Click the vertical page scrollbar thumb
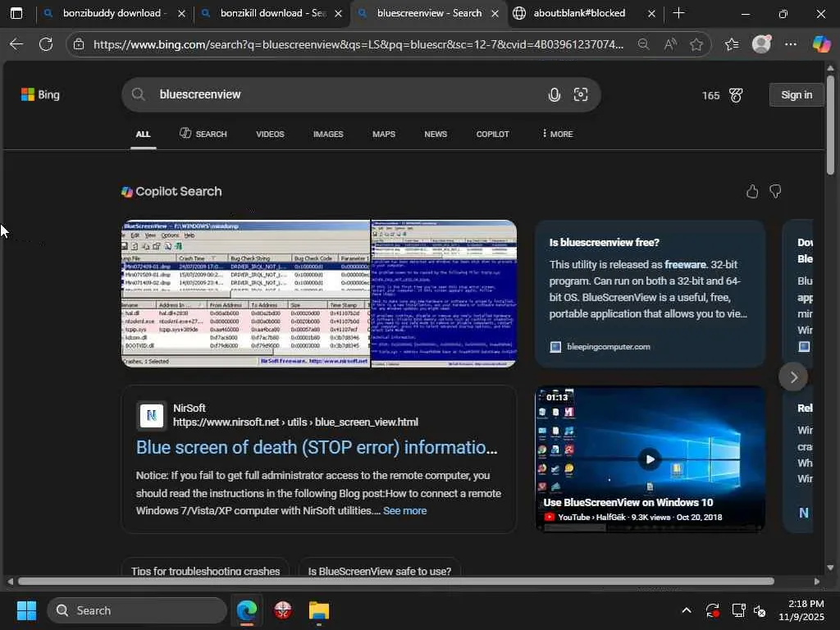The height and width of the screenshot is (630, 840). click(830, 125)
